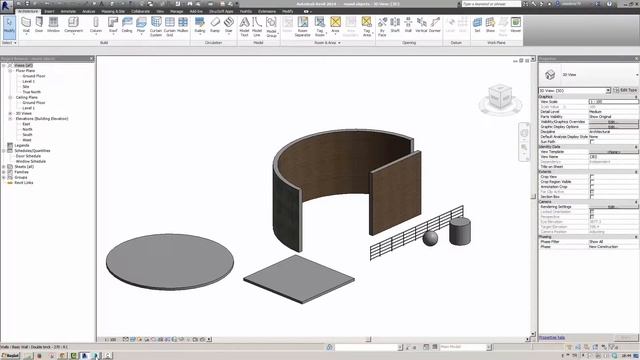
Task: Select the Room Separator tool
Action: [302, 27]
